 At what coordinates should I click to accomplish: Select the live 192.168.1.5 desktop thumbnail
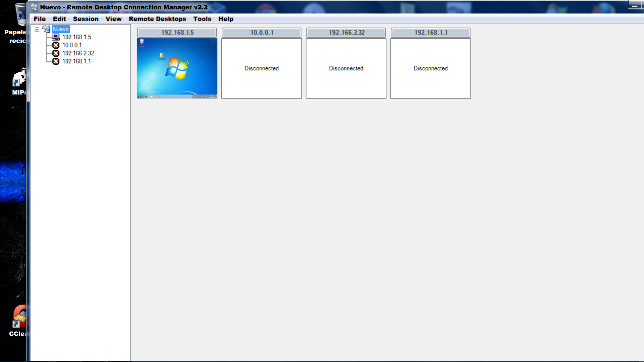click(x=177, y=68)
